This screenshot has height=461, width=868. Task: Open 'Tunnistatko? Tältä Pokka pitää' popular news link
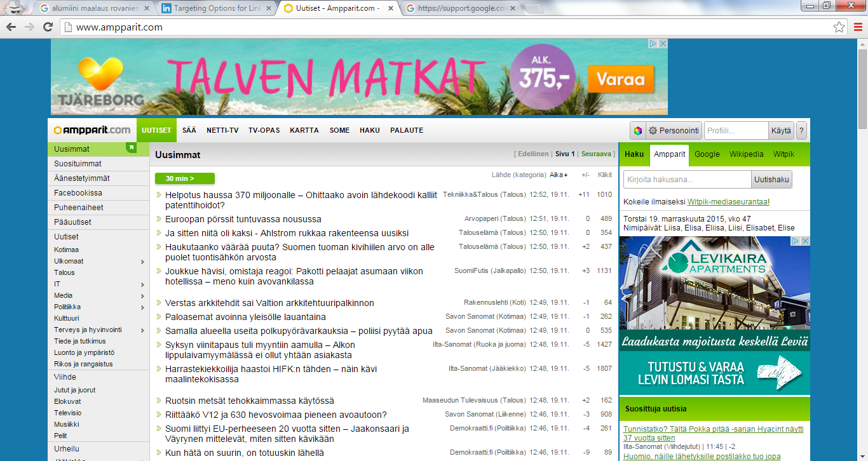coord(713,434)
